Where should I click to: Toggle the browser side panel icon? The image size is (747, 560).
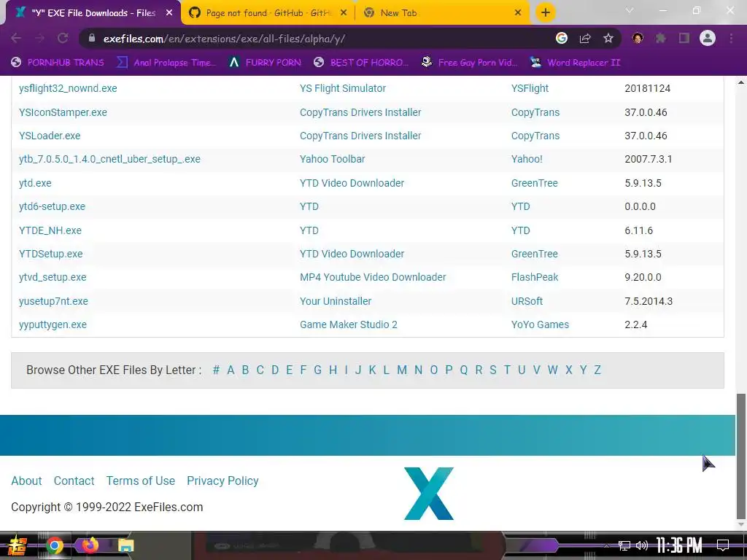684,39
